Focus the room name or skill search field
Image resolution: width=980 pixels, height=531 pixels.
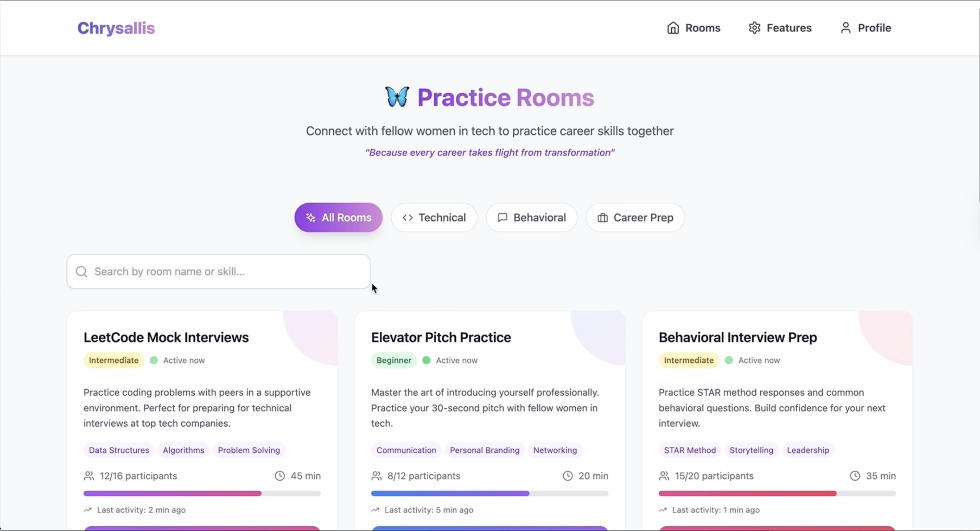(x=218, y=271)
